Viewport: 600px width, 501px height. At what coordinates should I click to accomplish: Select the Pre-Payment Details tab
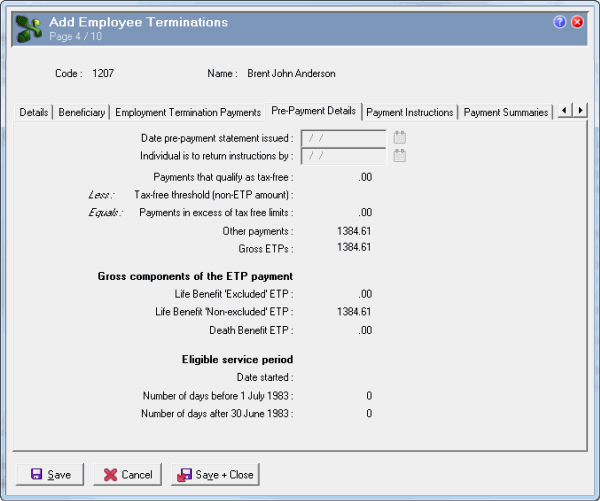(x=313, y=111)
